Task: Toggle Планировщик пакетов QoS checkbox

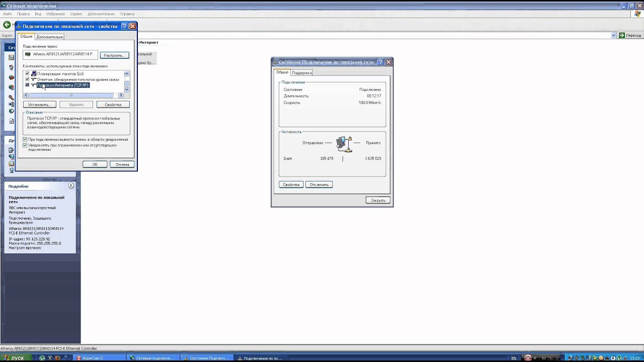Action: pyautogui.click(x=27, y=74)
